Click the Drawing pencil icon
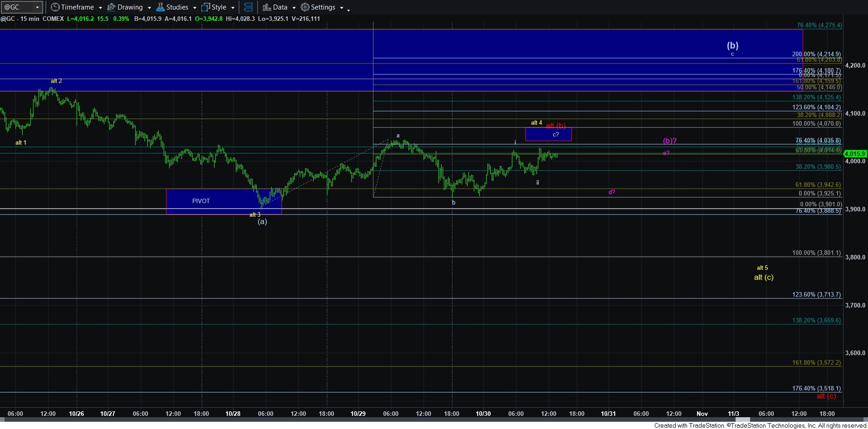This screenshot has width=868, height=429. (111, 7)
